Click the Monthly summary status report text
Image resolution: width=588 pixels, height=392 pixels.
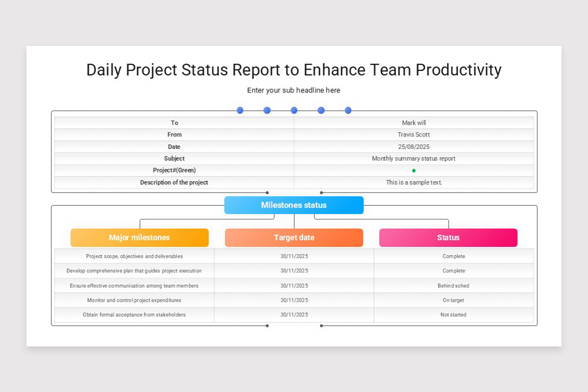tap(414, 158)
